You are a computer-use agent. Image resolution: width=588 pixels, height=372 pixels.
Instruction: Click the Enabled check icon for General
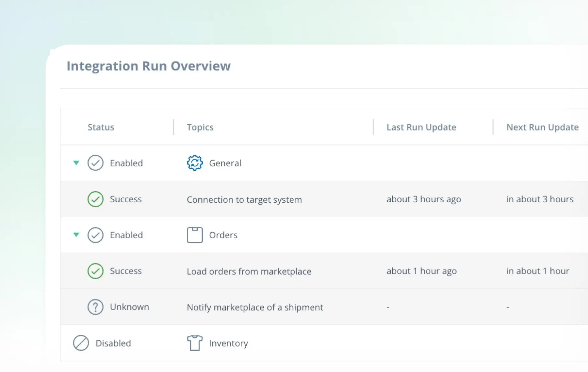tap(95, 163)
